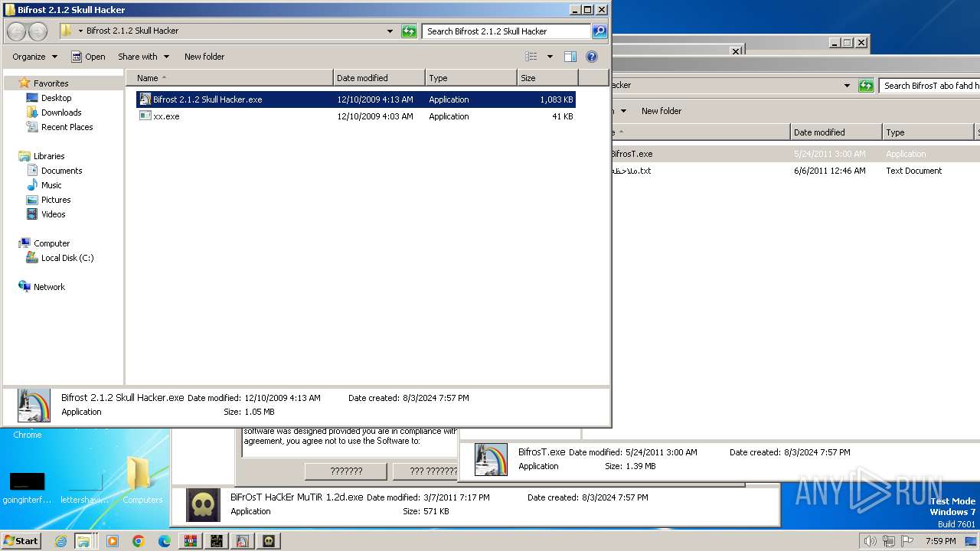980x551 pixels.
Task: Sort by Date modified in the BifrosT window
Action: (836, 132)
